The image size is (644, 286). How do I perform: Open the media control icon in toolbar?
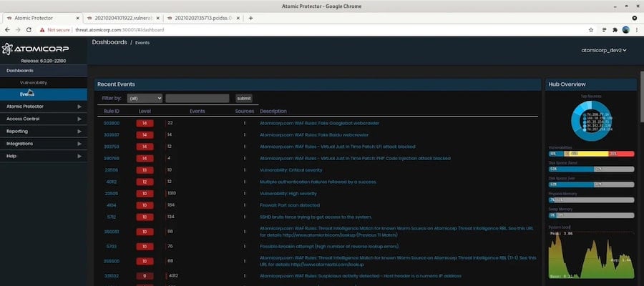point(605,30)
